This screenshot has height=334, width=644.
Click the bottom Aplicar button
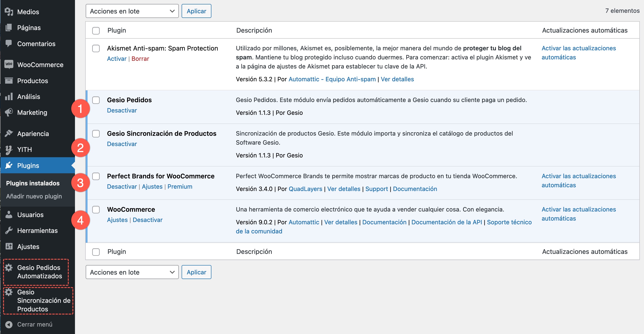coord(196,272)
